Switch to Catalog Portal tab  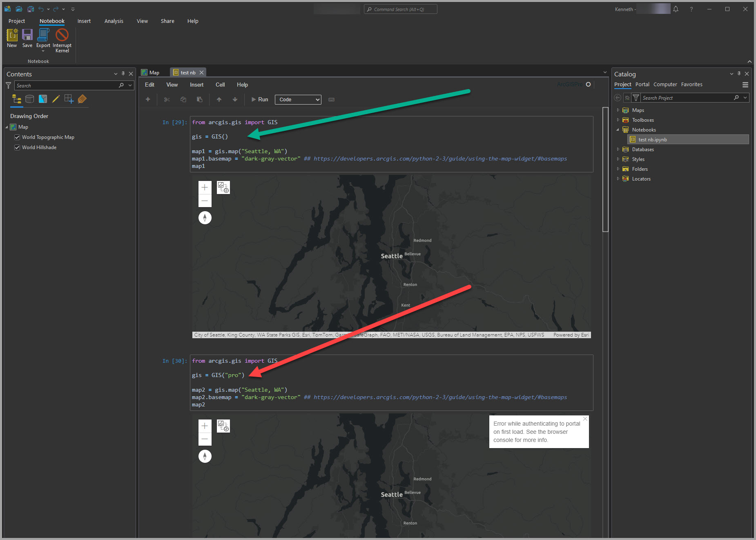pyautogui.click(x=642, y=85)
